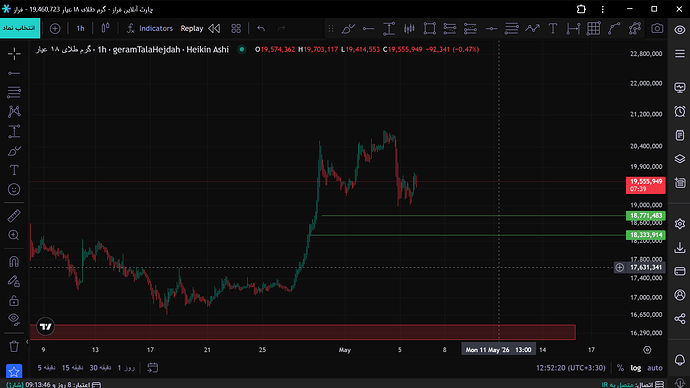Toggle magnet mode
Viewport: 690px width, 388px height.
pos(14,261)
